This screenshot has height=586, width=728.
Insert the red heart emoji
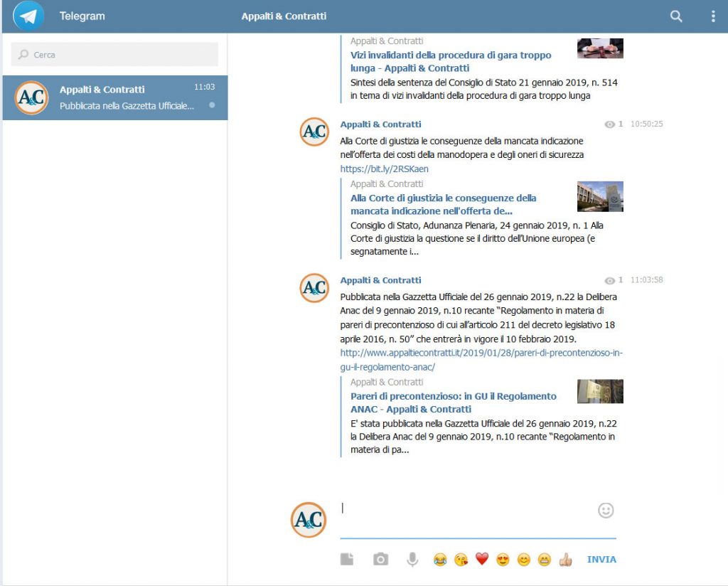pos(482,559)
